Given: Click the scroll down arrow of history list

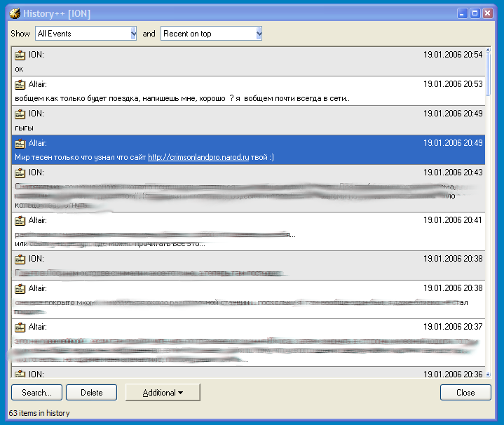Looking at the screenshot, I should (488, 373).
